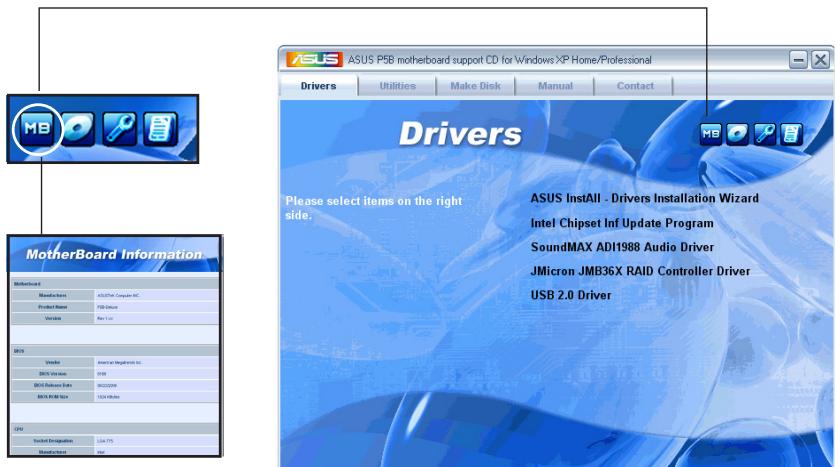The width and height of the screenshot is (835, 467).
Task: Install SoundMAX ADI1988 Audio Driver
Action: pyautogui.click(x=622, y=247)
